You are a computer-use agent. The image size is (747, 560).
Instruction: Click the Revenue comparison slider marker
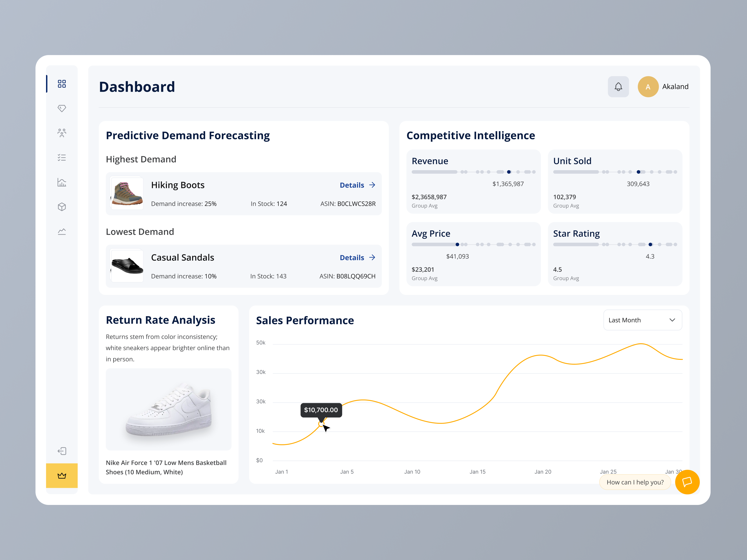tap(509, 172)
